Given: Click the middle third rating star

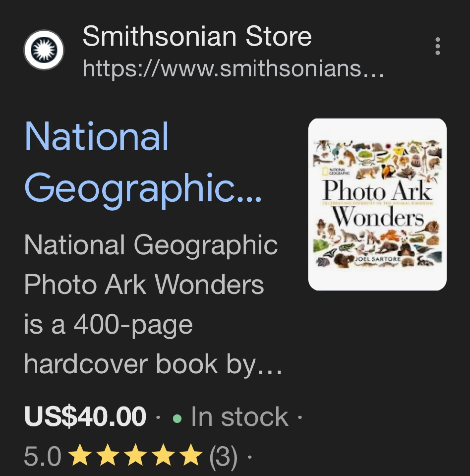Looking at the screenshot, I should pos(137,455).
